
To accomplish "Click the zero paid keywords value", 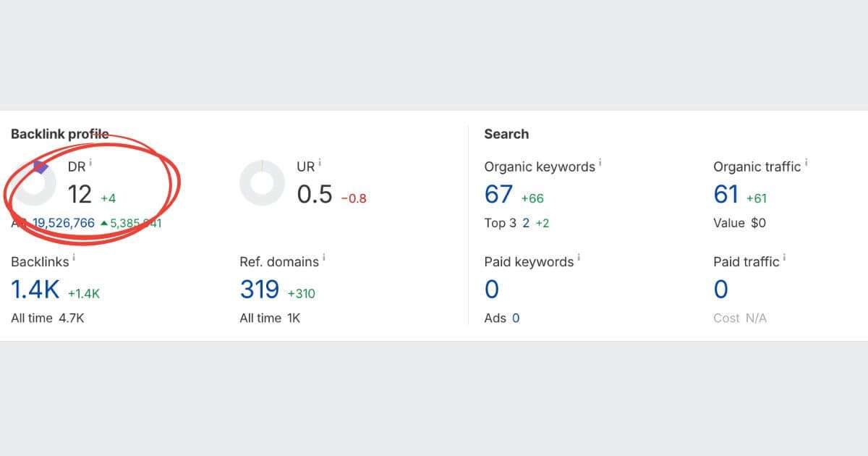I will 492,290.
